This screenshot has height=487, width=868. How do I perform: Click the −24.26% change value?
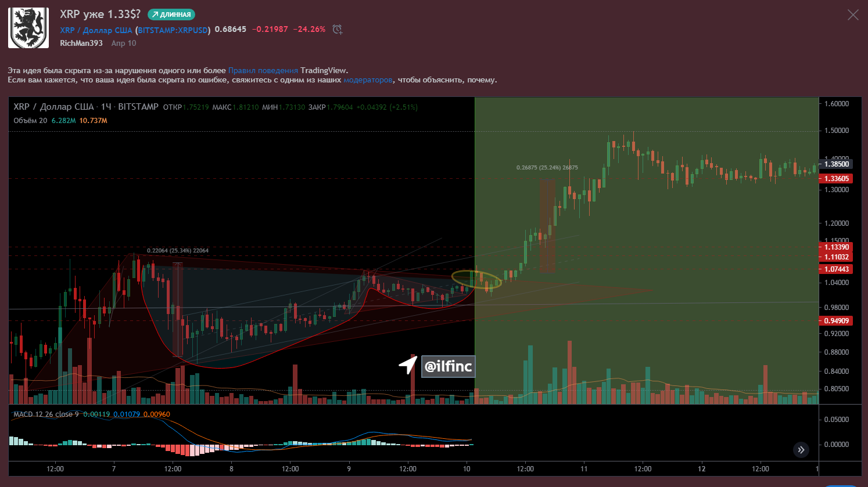[309, 29]
